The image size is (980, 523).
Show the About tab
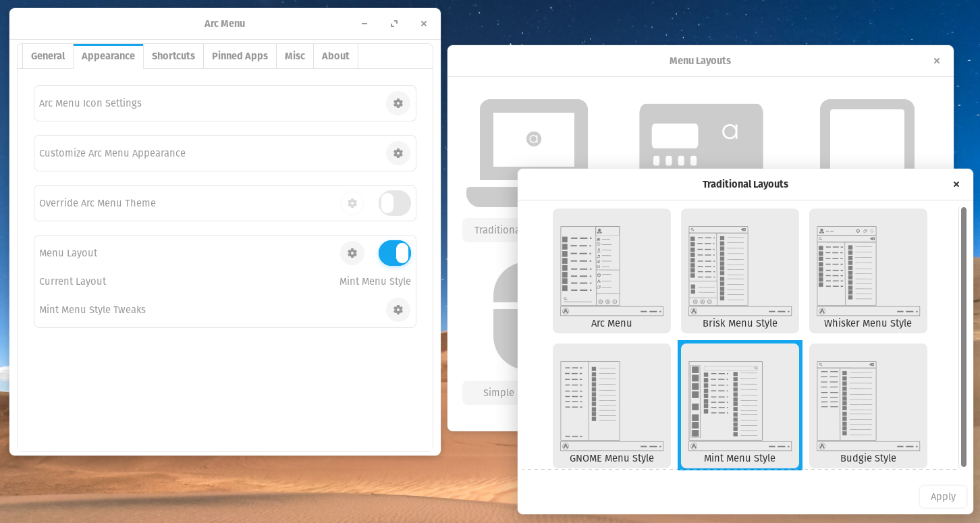click(335, 56)
